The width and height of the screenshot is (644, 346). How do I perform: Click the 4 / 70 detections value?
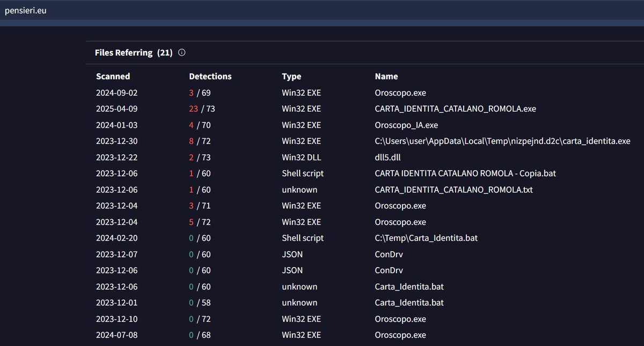(x=200, y=125)
